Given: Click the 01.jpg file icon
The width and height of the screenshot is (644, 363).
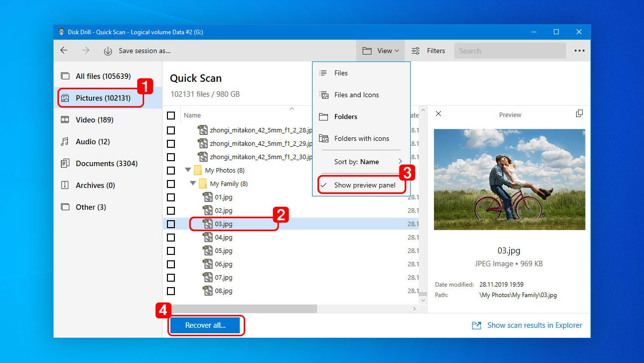Looking at the screenshot, I should coord(208,197).
